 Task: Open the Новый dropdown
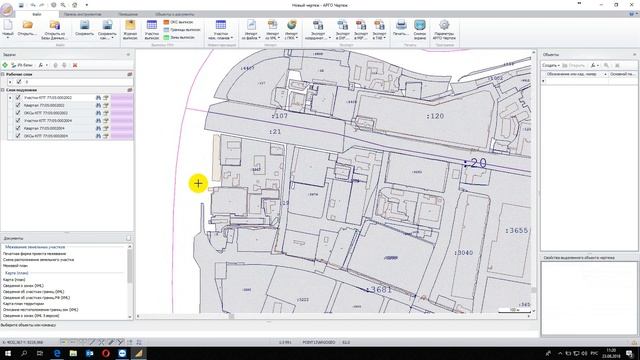click(8, 38)
